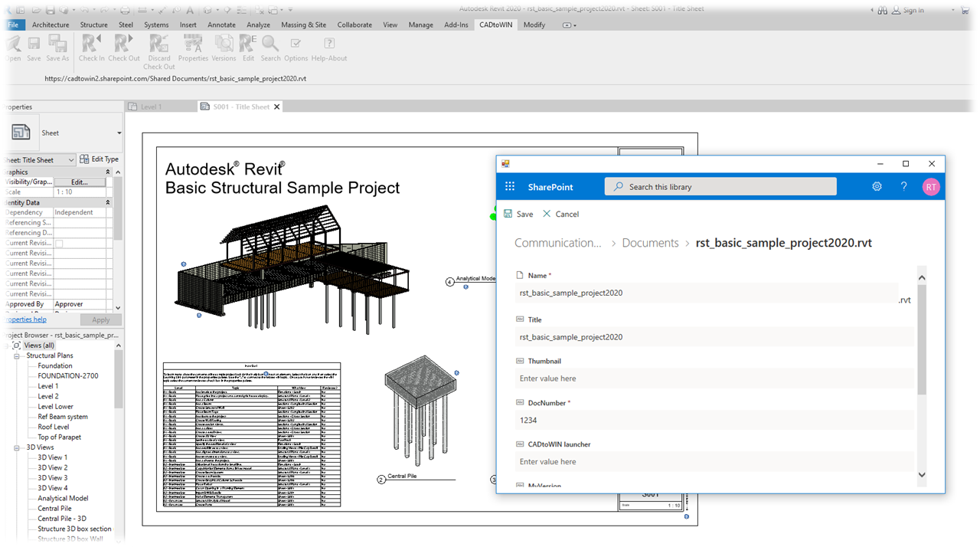Image resolution: width=980 pixels, height=547 pixels.
Task: Click the Edit Type button
Action: (100, 159)
